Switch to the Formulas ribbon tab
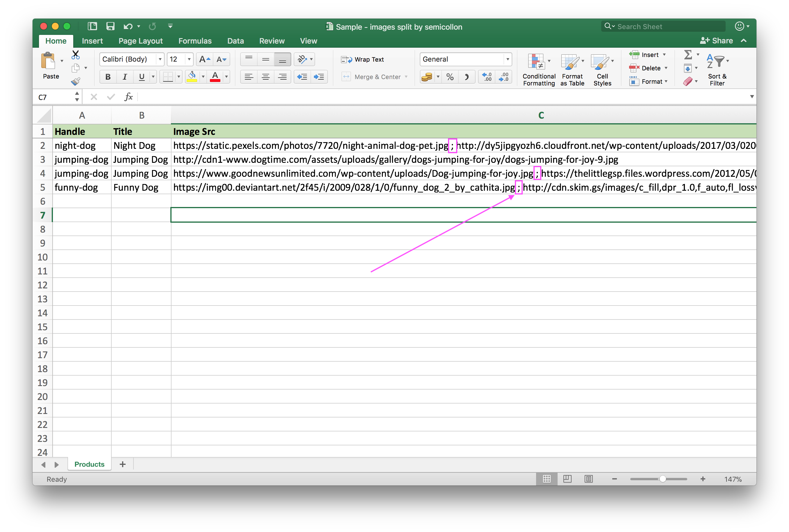This screenshot has height=532, width=789. click(195, 41)
